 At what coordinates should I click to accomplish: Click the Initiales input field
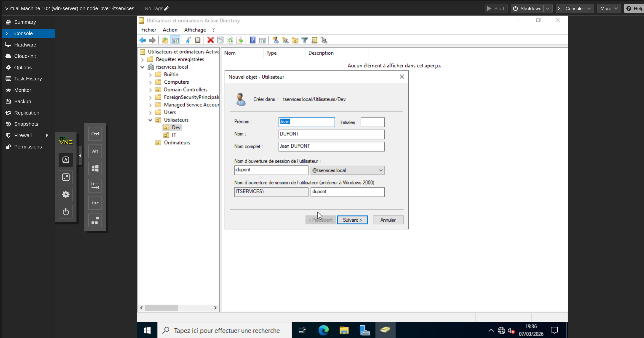372,122
